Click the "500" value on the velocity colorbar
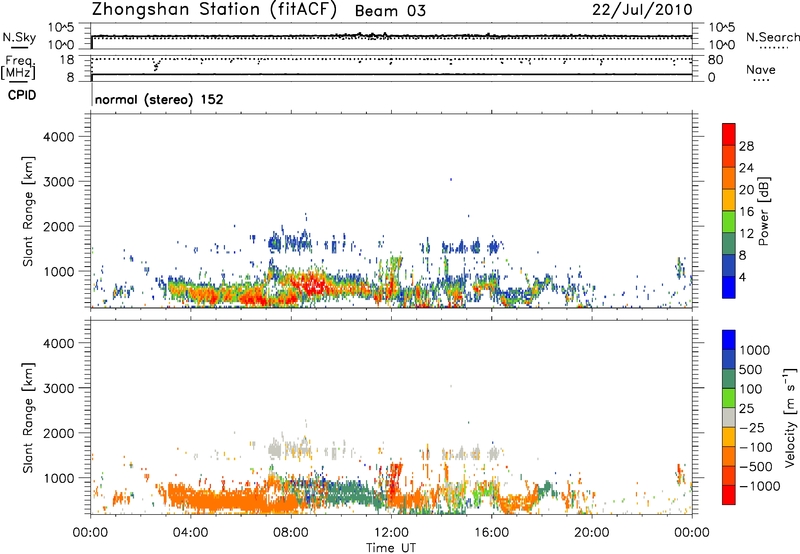The height and width of the screenshot is (554, 800). pyautogui.click(x=751, y=370)
